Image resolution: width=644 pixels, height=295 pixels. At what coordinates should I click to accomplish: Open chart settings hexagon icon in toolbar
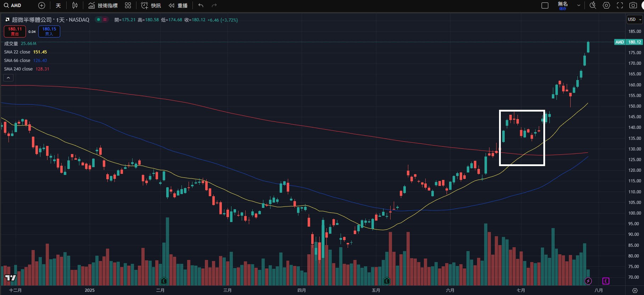(606, 5)
